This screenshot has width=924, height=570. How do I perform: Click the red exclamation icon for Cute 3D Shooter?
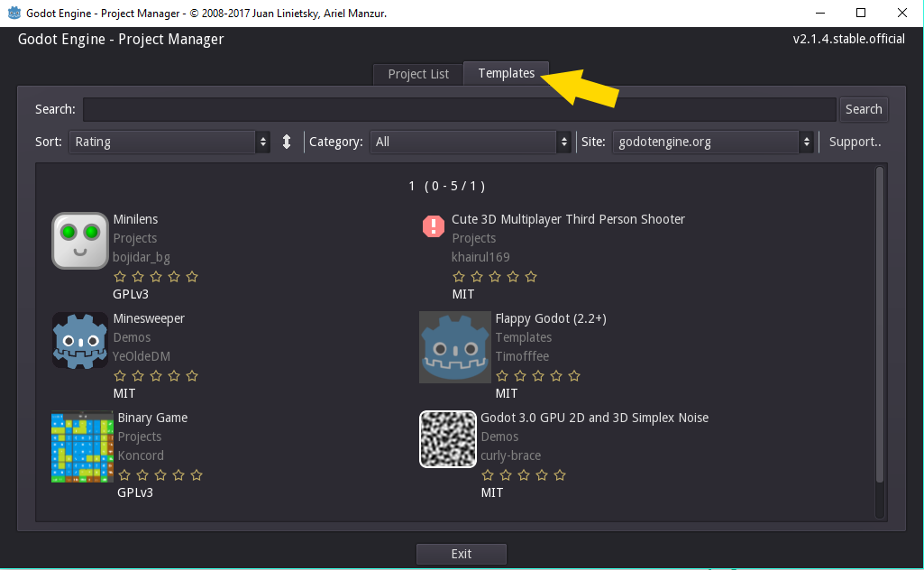click(x=433, y=225)
